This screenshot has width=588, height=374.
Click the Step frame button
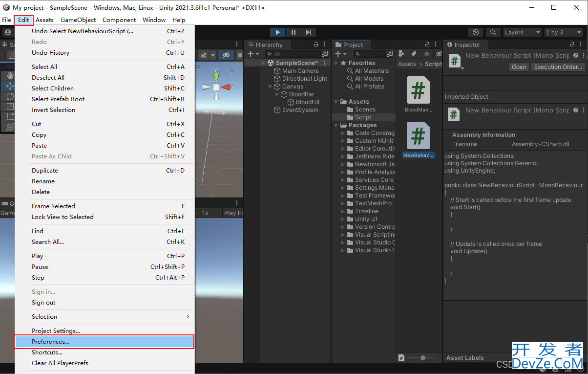click(309, 32)
